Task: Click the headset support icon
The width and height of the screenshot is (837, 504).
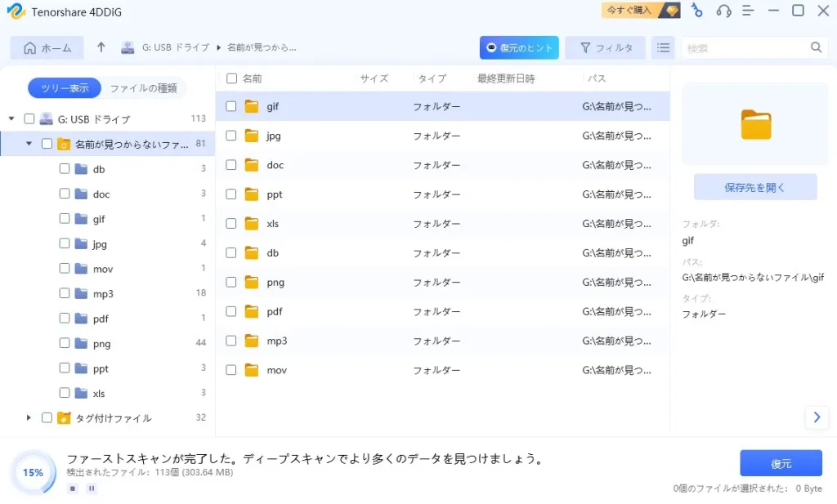Action: click(723, 11)
